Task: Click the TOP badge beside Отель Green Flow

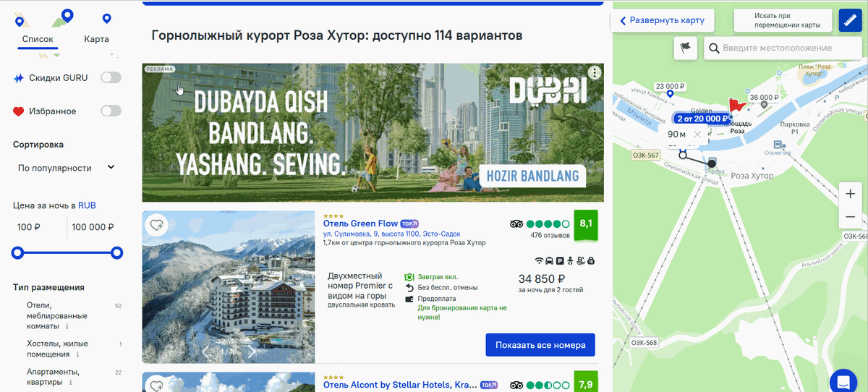Action: (409, 224)
